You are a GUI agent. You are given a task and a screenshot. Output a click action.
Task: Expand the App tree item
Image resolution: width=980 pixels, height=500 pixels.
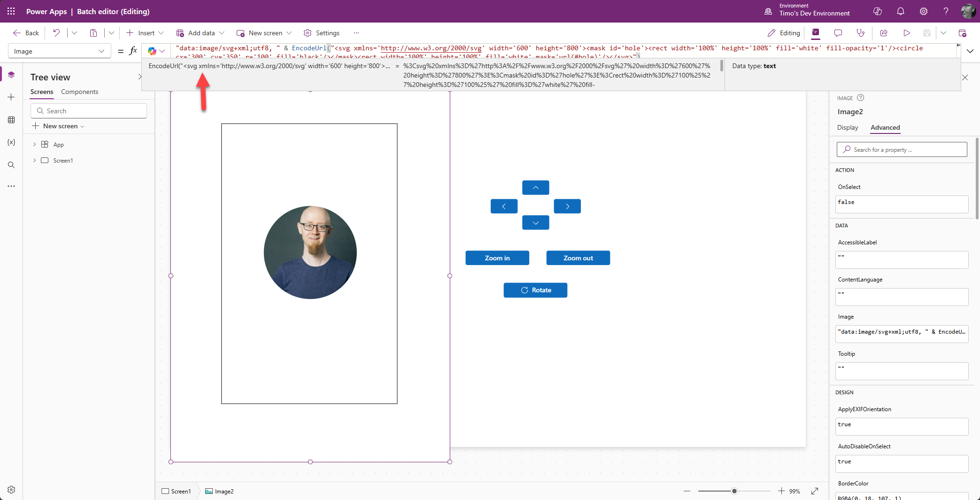tap(34, 145)
